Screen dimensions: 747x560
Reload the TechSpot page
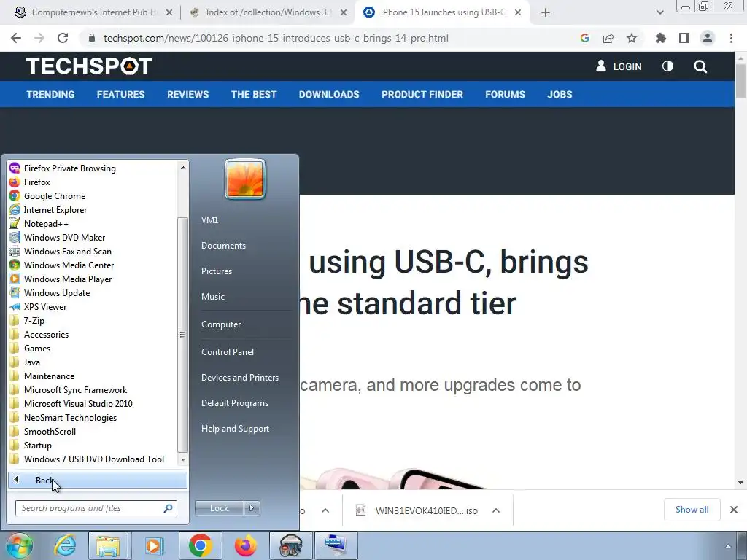click(x=63, y=38)
